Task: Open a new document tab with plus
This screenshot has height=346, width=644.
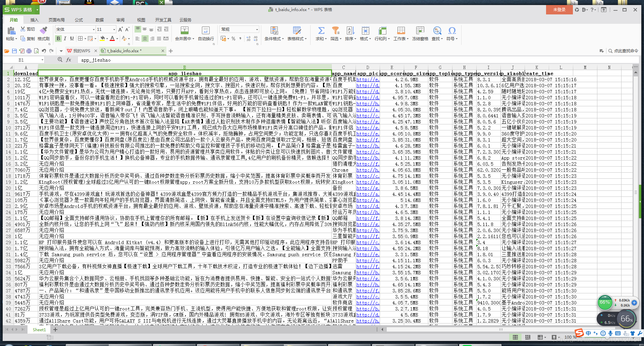Action: point(171,51)
